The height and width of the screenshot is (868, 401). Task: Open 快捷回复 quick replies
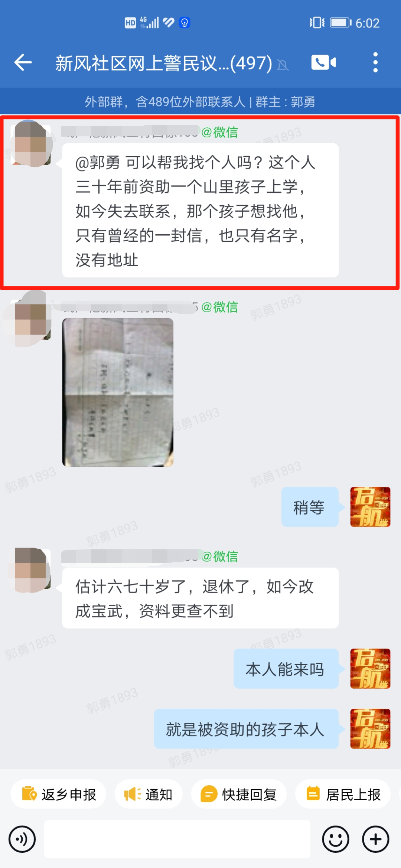(239, 794)
